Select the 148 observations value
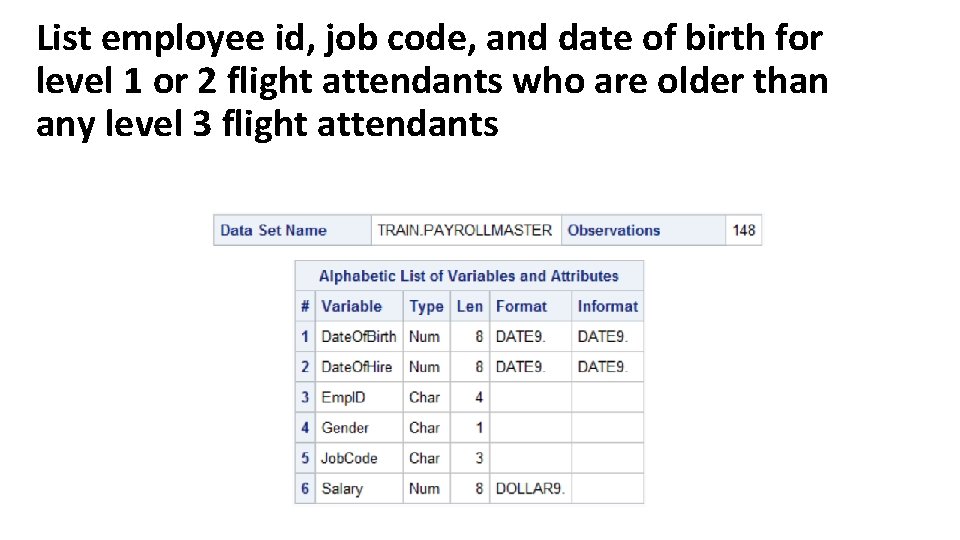Viewport: 960px width, 540px height. coord(744,230)
